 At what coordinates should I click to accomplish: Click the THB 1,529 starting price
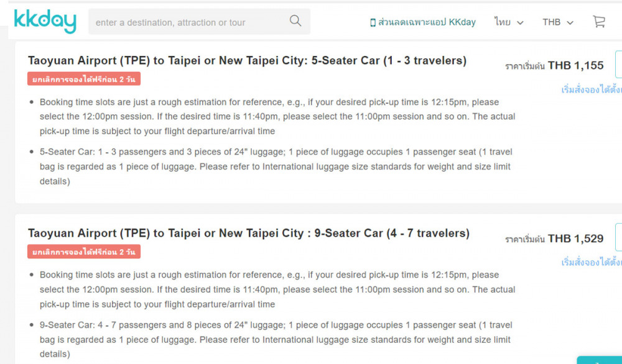(575, 239)
